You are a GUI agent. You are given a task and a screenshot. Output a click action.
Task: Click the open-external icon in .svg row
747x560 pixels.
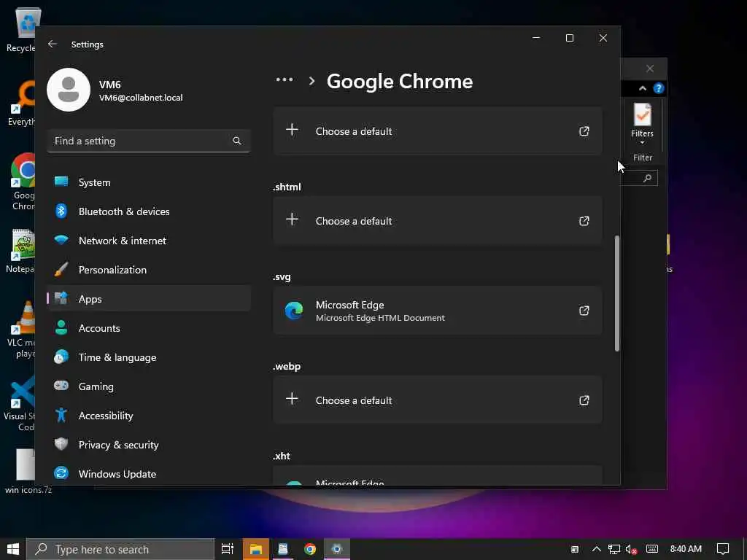[584, 311]
